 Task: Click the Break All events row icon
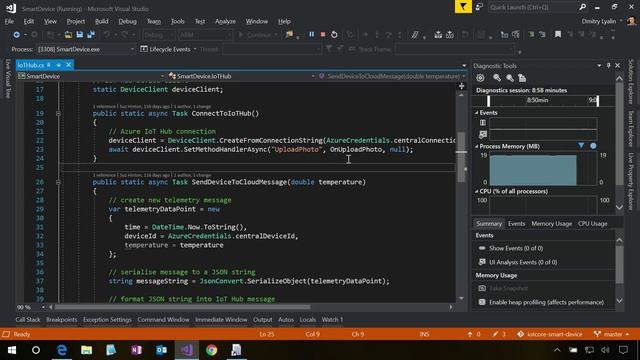coord(483,122)
